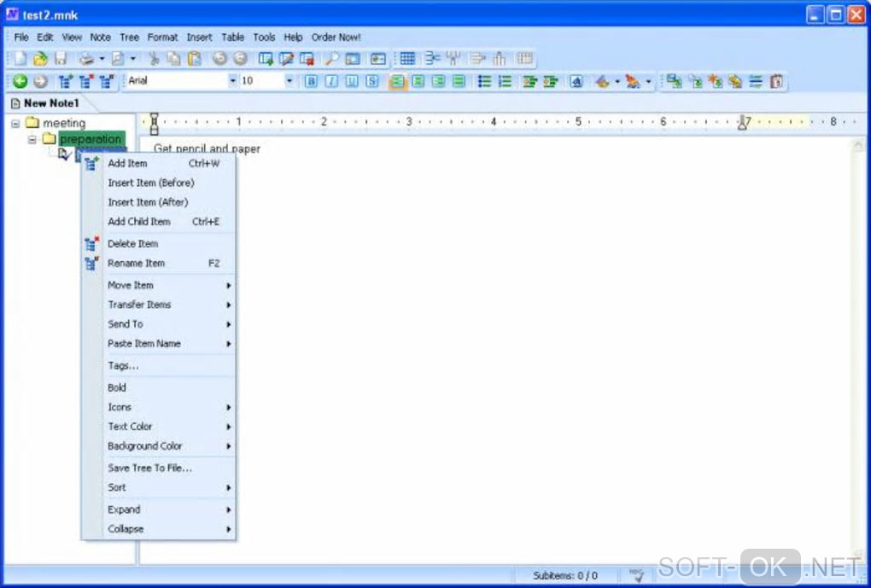Open the Print icon dropdown arrow
The image size is (871, 588).
pyautogui.click(x=102, y=58)
